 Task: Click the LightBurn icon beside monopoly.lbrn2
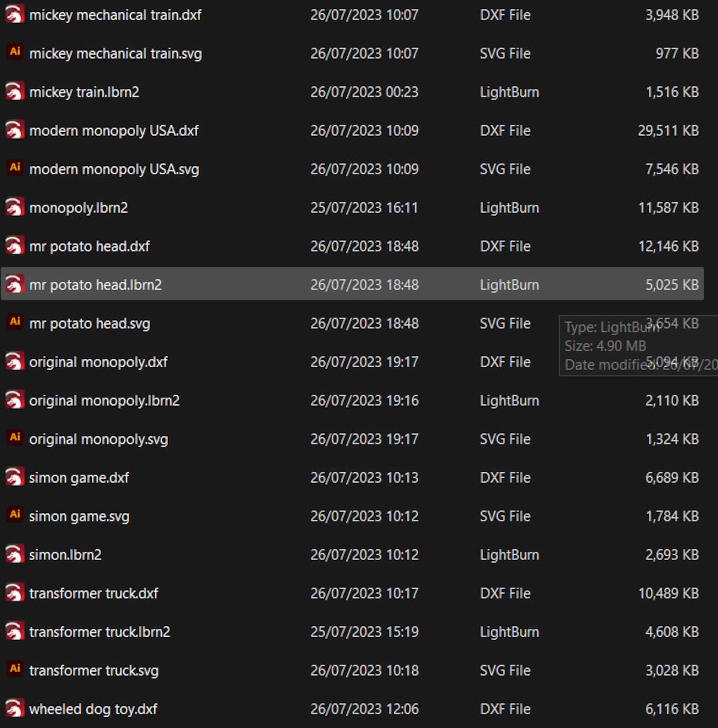[x=14, y=207]
